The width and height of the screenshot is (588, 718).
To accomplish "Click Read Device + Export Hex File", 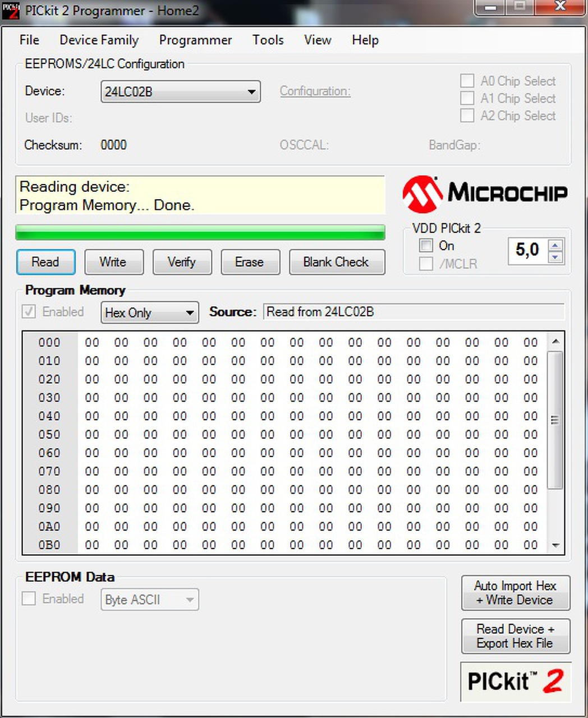I will click(x=516, y=636).
